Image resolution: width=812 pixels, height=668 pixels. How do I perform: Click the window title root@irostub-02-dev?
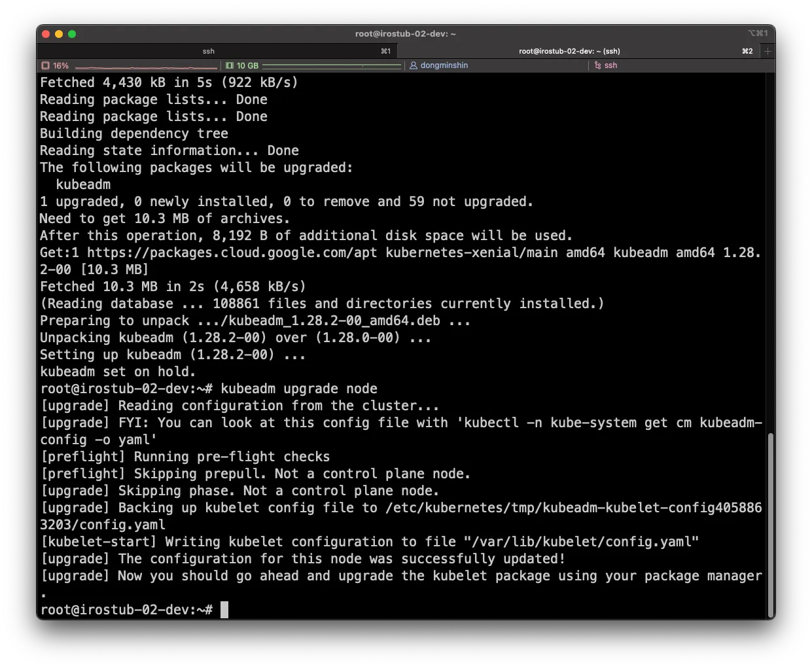click(x=405, y=34)
